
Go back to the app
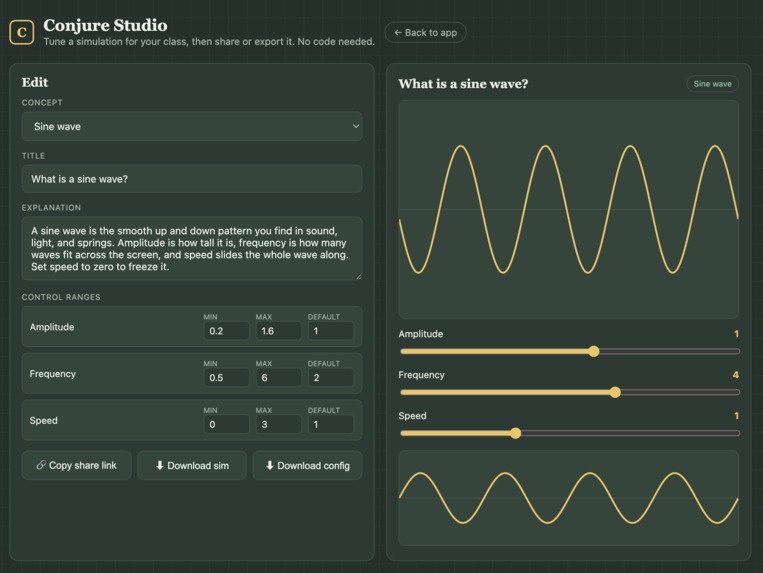point(425,33)
